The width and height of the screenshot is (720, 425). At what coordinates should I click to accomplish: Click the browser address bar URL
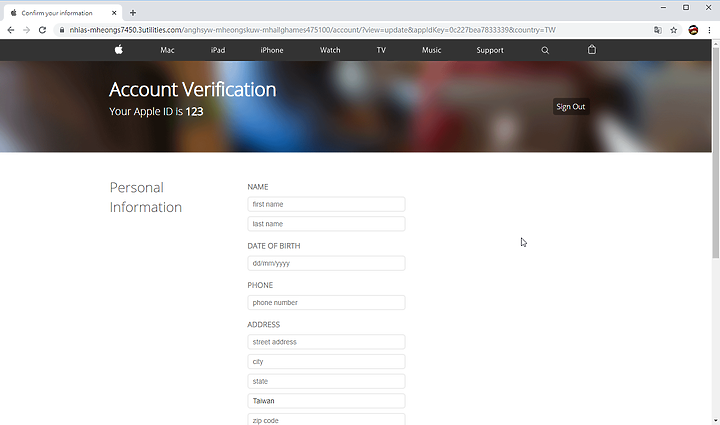[312, 30]
